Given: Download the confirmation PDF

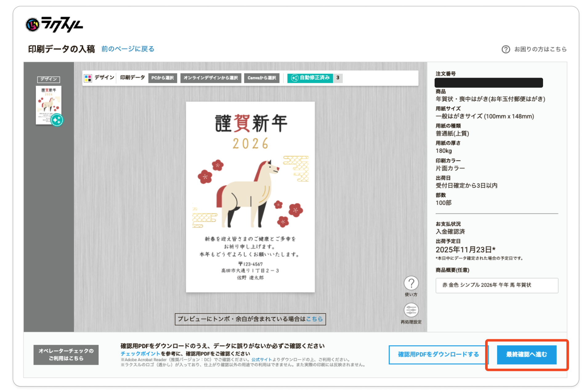Looking at the screenshot, I should tap(438, 355).
